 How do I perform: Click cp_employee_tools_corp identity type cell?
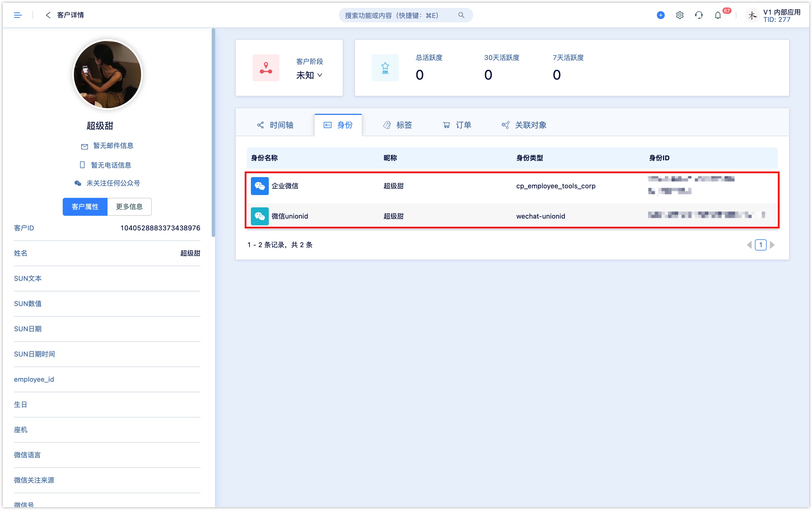point(556,186)
